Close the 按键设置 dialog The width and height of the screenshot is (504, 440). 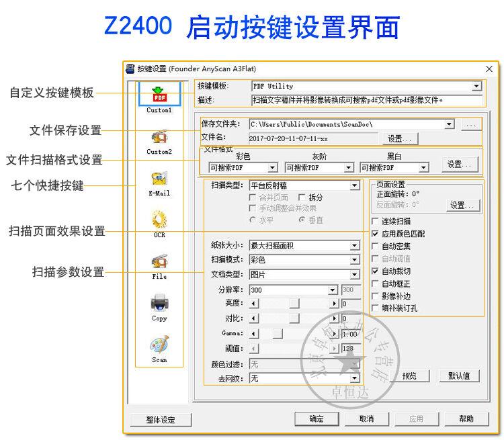pos(489,69)
